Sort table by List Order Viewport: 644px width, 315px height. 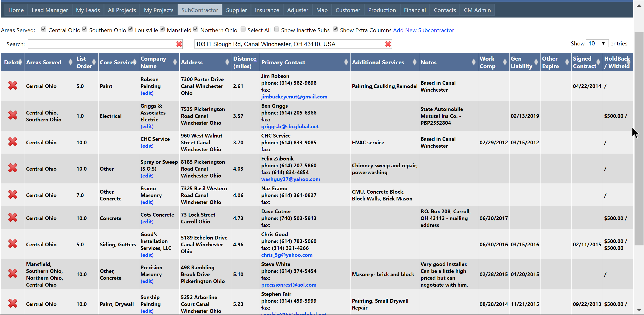pos(94,62)
